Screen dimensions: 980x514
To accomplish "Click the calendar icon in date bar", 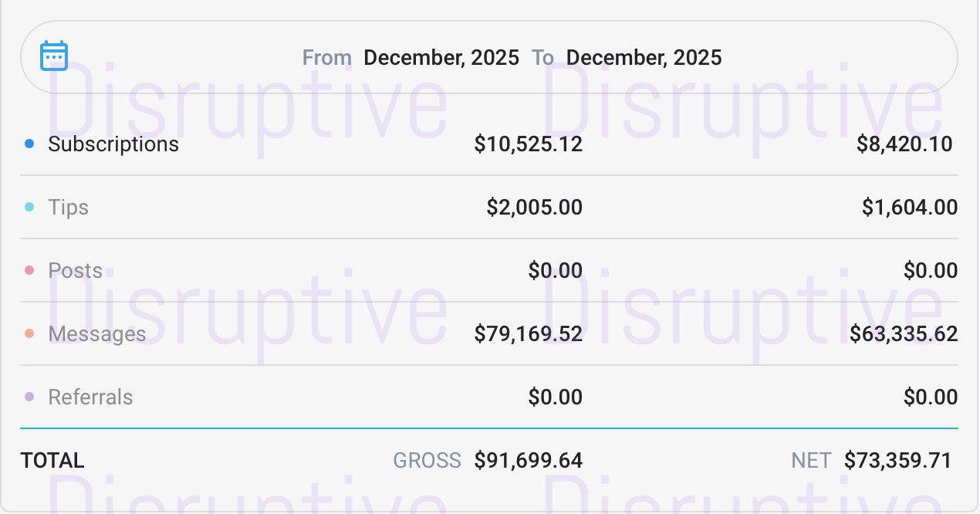I will coord(54,56).
